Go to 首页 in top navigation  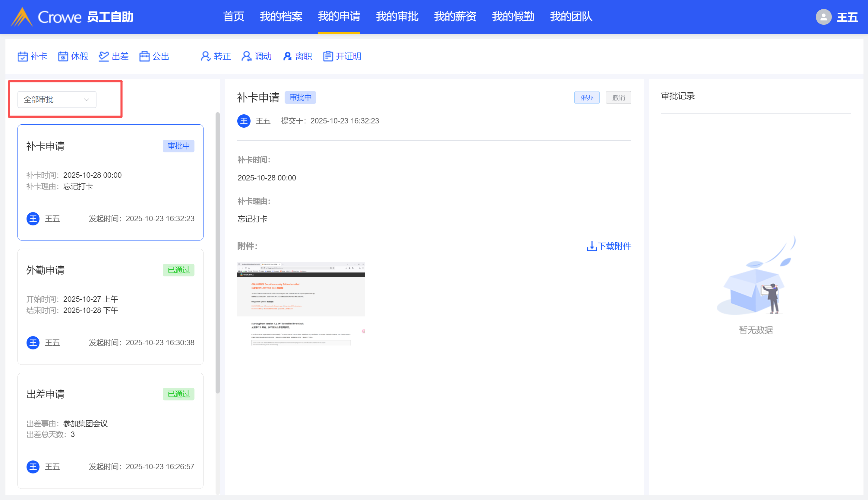pos(234,17)
